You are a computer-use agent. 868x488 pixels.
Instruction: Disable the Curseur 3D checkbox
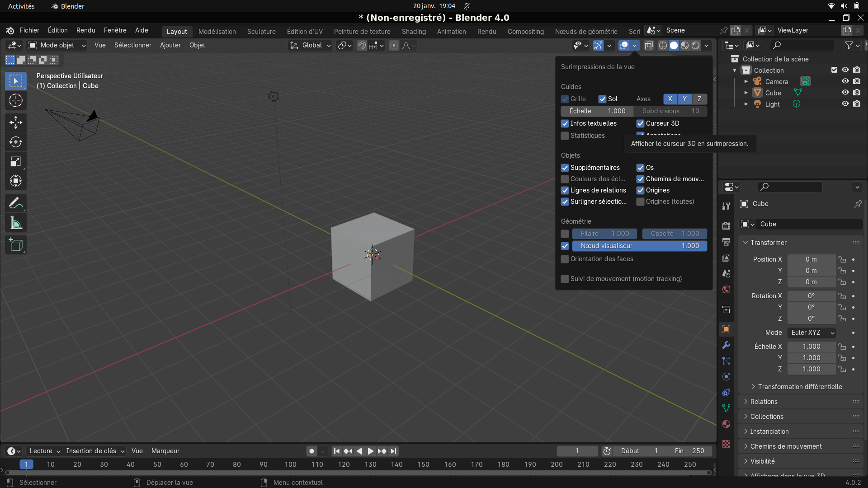coord(640,123)
